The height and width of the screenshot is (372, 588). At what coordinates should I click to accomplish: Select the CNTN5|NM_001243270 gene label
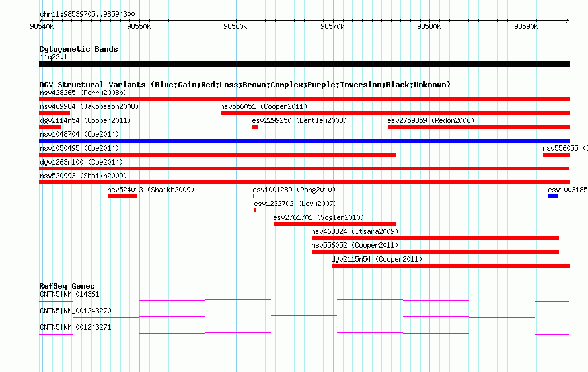click(75, 311)
